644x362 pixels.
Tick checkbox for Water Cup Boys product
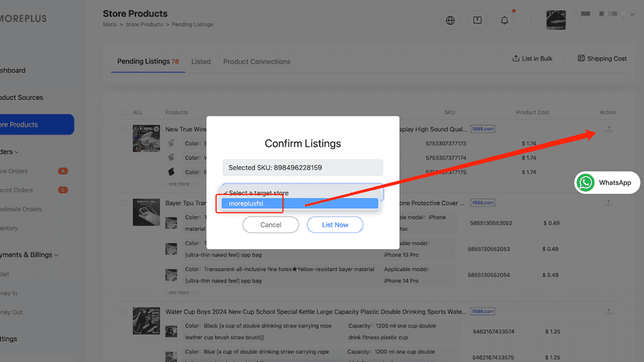pyautogui.click(x=124, y=312)
